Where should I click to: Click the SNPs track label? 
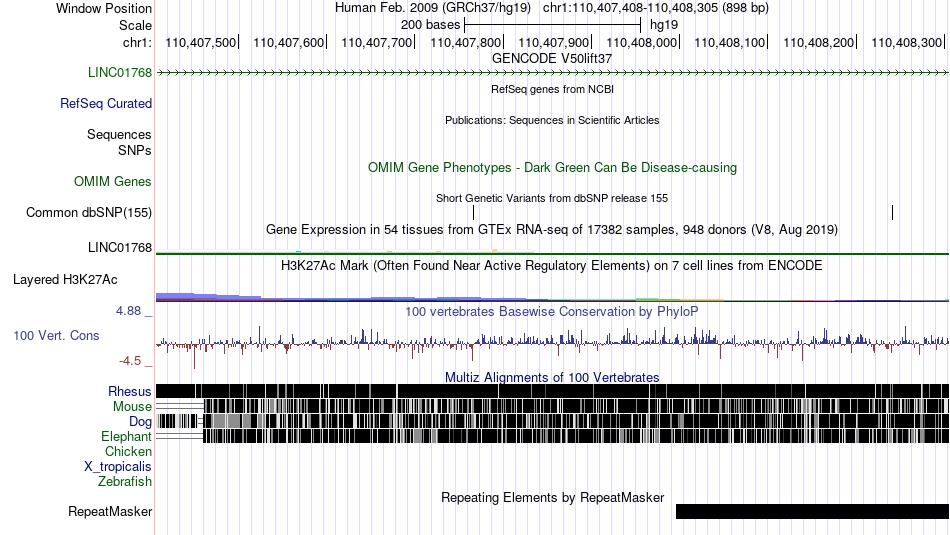coord(135,150)
